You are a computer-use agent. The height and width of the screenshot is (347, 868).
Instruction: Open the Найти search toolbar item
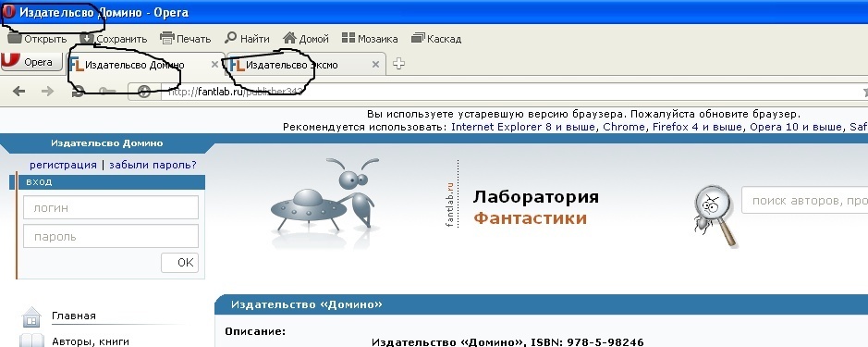click(247, 39)
